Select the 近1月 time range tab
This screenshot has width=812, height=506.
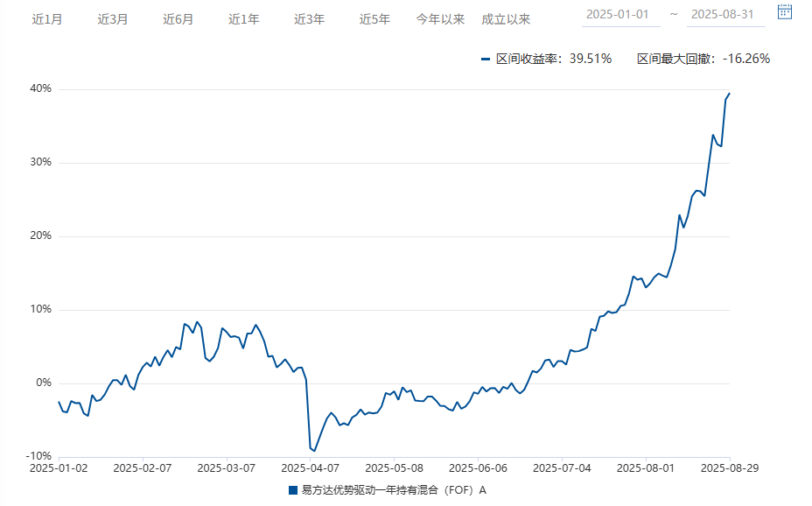click(48, 18)
